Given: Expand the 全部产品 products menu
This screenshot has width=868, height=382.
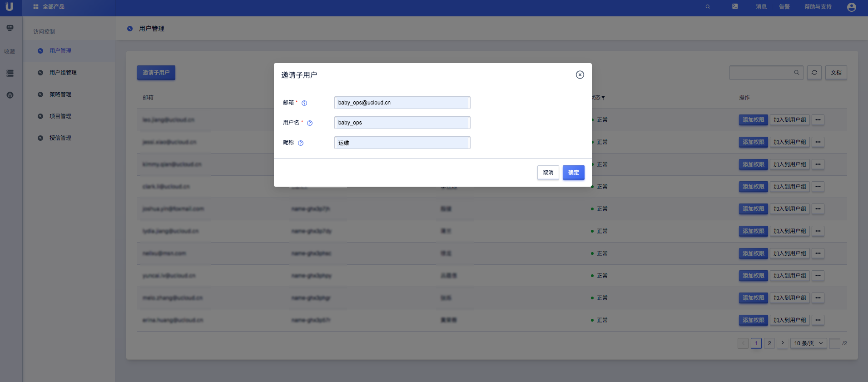Looking at the screenshot, I should [x=49, y=7].
